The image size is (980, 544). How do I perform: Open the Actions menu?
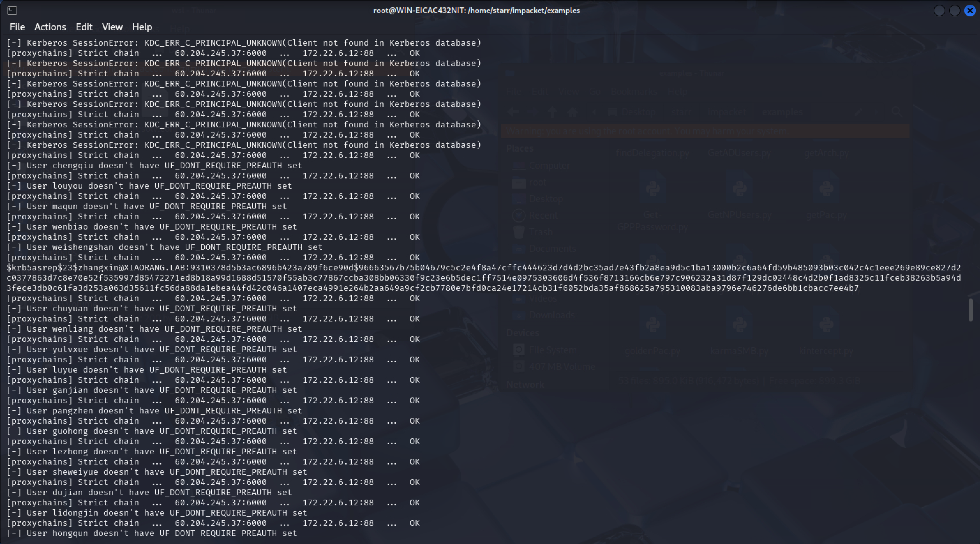[50, 27]
